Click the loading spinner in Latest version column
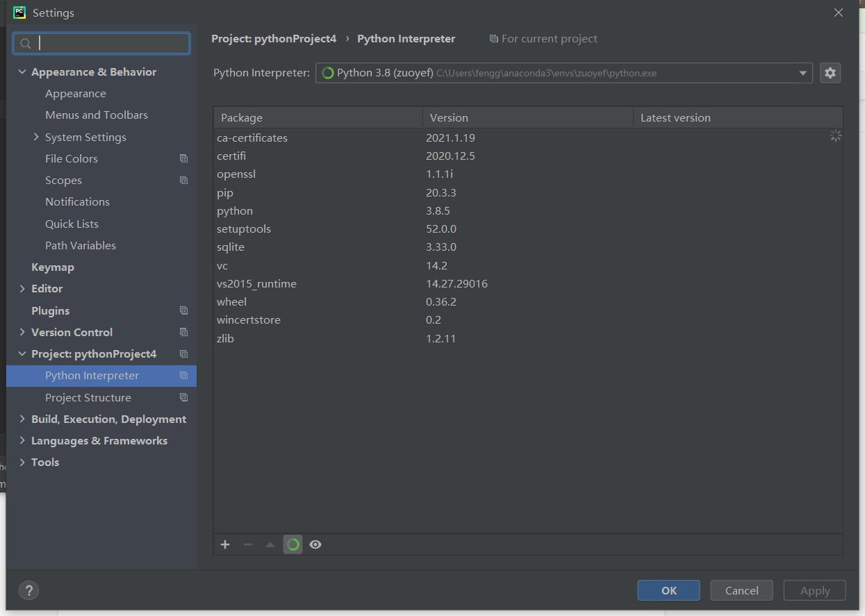This screenshot has width=865, height=616. click(836, 136)
